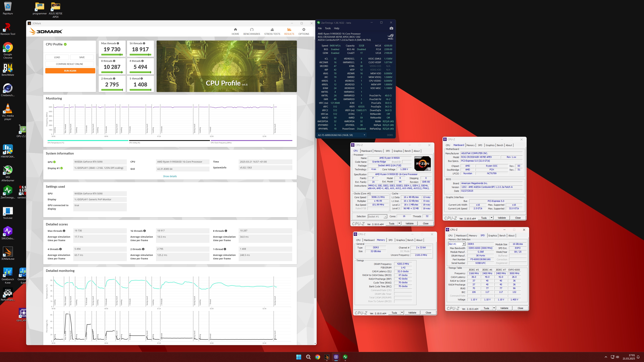Screen dimensions: 644x362
Task: Click 5098.21 MHz core speed value in CPU-Z
Action: (x=378, y=197)
